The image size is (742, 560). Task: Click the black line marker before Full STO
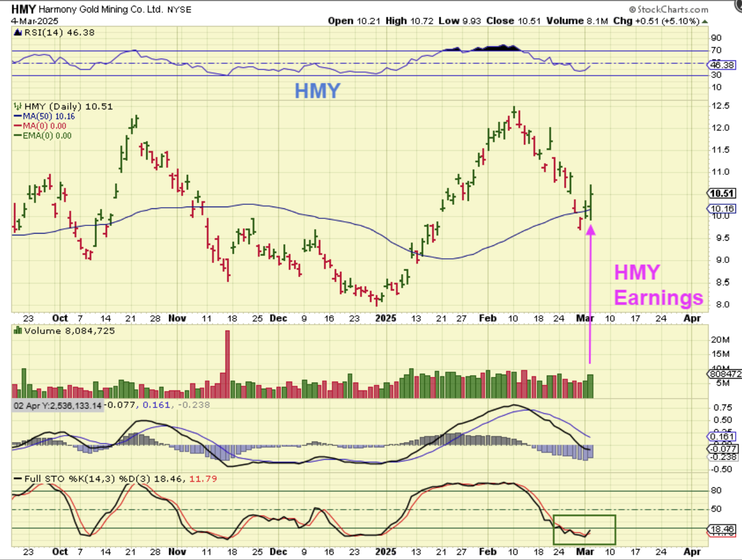[x=18, y=479]
